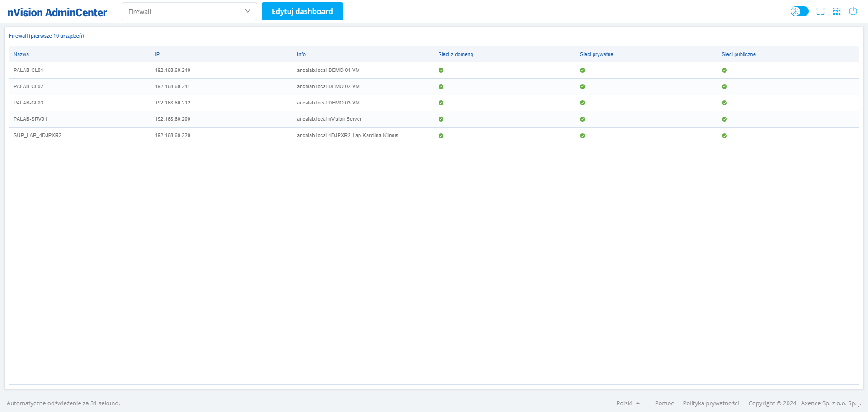The width and height of the screenshot is (868, 412).
Task: Open the apps grid menu icon
Action: pyautogui.click(x=837, y=11)
